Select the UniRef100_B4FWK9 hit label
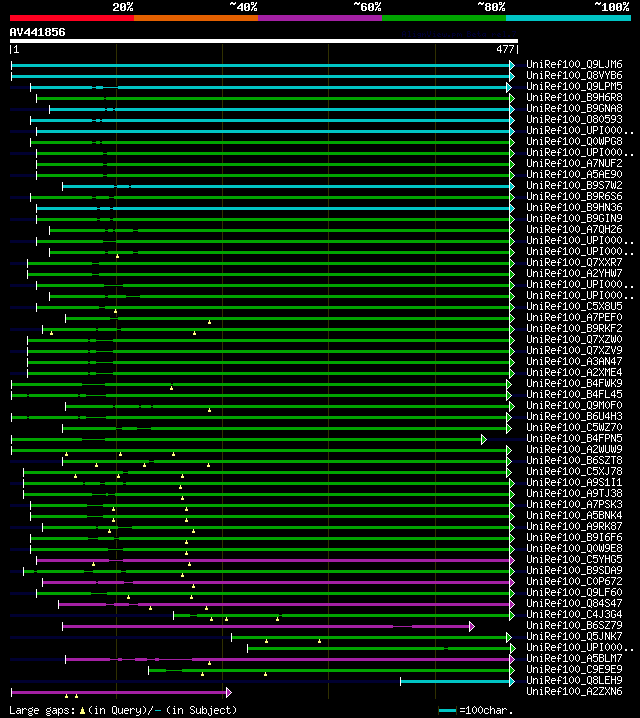This screenshot has width=640, height=718. click(x=574, y=383)
